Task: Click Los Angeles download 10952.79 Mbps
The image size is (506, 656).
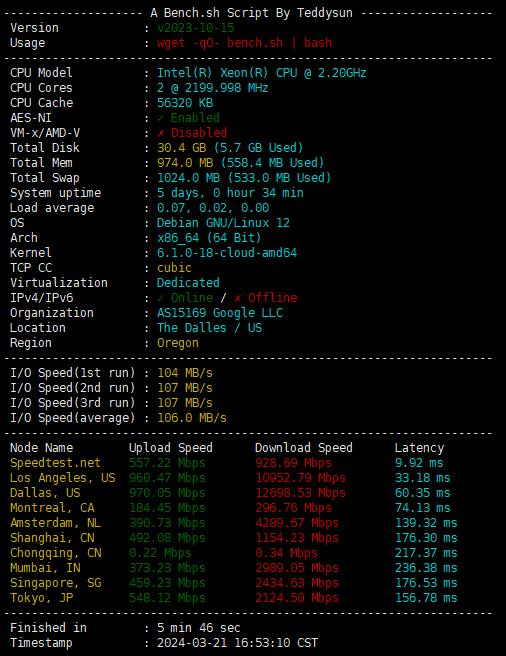Action: (x=301, y=478)
